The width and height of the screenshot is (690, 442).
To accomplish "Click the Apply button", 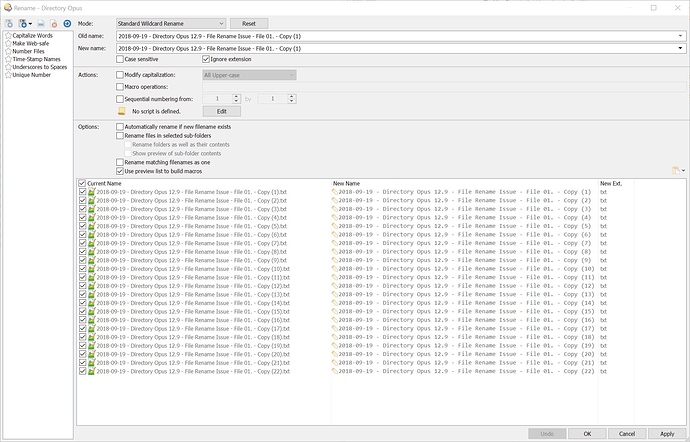I will coord(667,434).
